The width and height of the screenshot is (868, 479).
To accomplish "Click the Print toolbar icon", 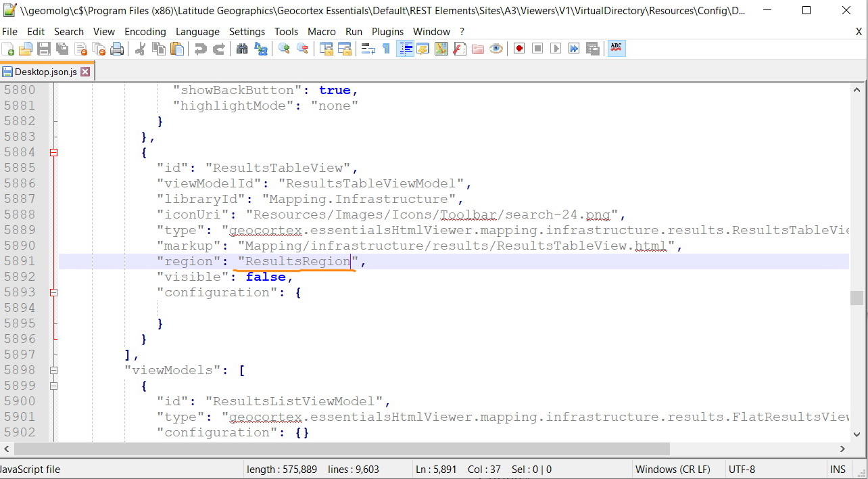I will pyautogui.click(x=117, y=49).
